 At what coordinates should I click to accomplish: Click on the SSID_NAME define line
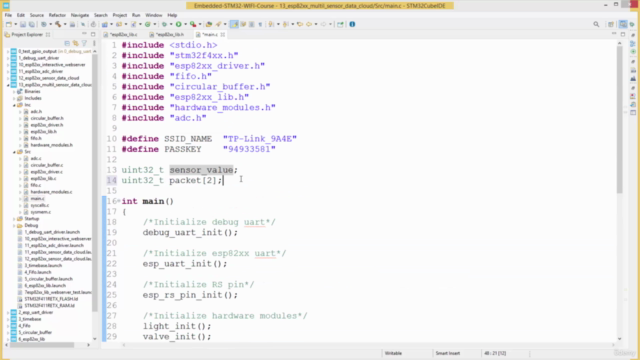pyautogui.click(x=209, y=139)
